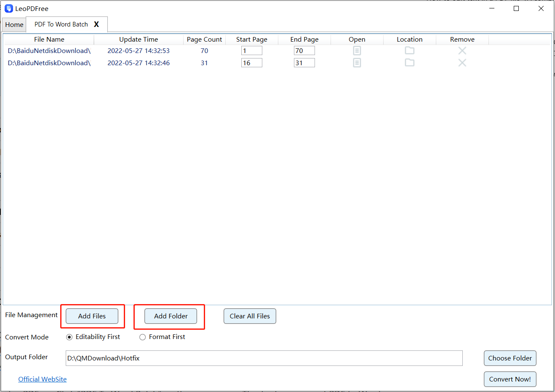
Task: Close the PDF To Word Batch tab
Action: coord(96,24)
